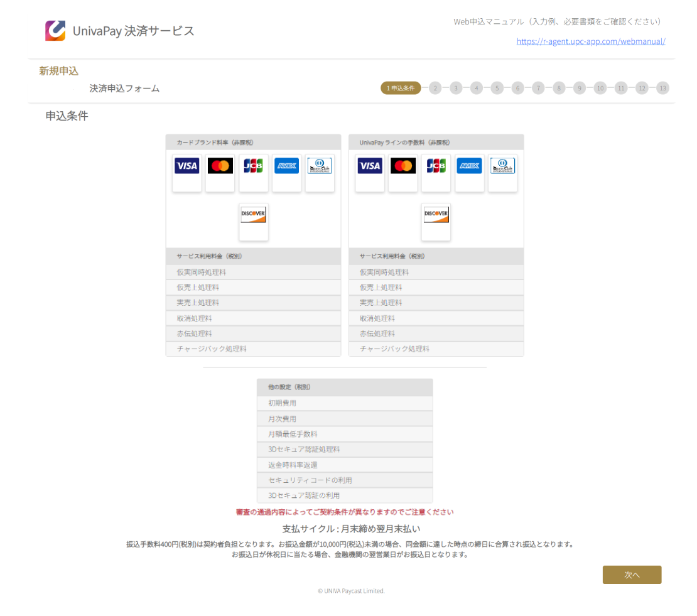Select the Mastercard icon under カードブランド料率
Viewport: 697px width, 616px height.
(x=220, y=166)
